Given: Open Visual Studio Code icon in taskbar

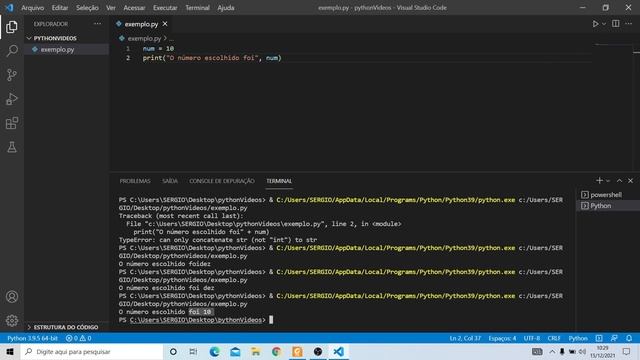Looking at the screenshot, I should click(338, 351).
